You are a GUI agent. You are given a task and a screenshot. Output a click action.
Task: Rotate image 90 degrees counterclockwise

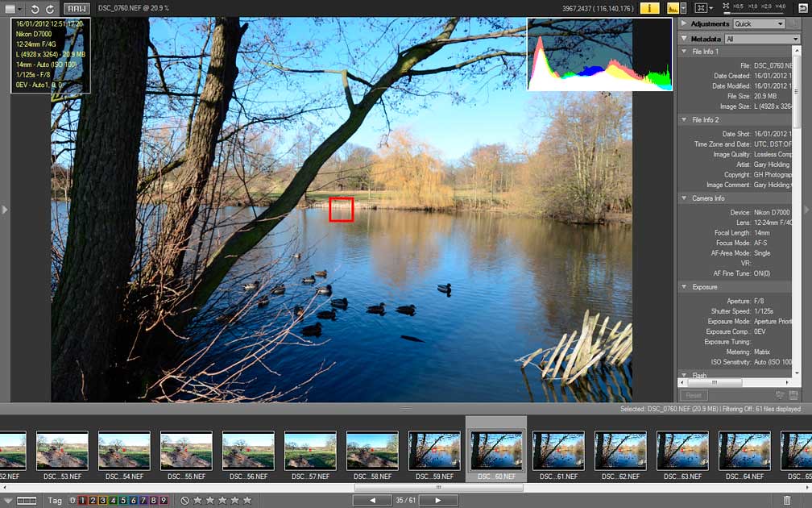35,8
